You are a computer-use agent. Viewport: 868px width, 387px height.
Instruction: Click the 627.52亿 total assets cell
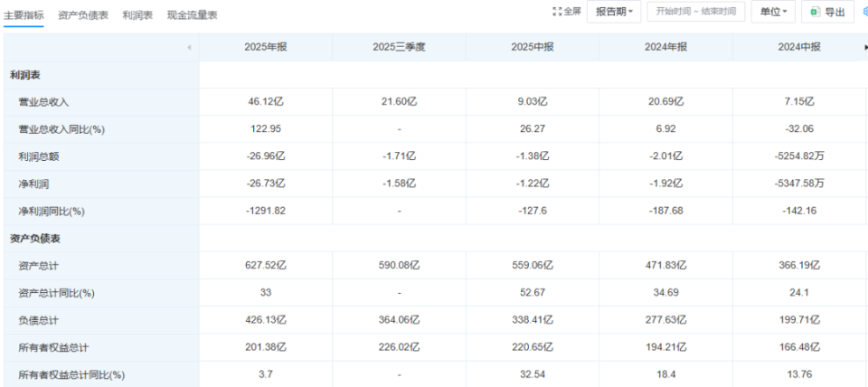(266, 266)
